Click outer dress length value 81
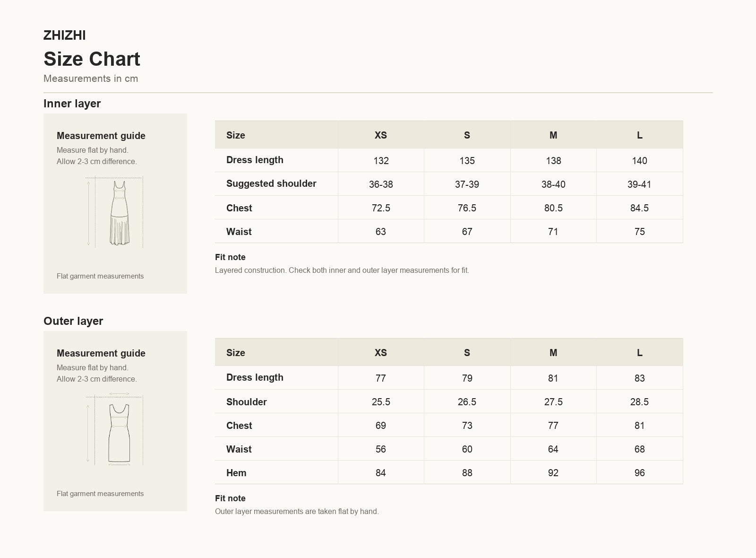The image size is (756, 558). [553, 378]
